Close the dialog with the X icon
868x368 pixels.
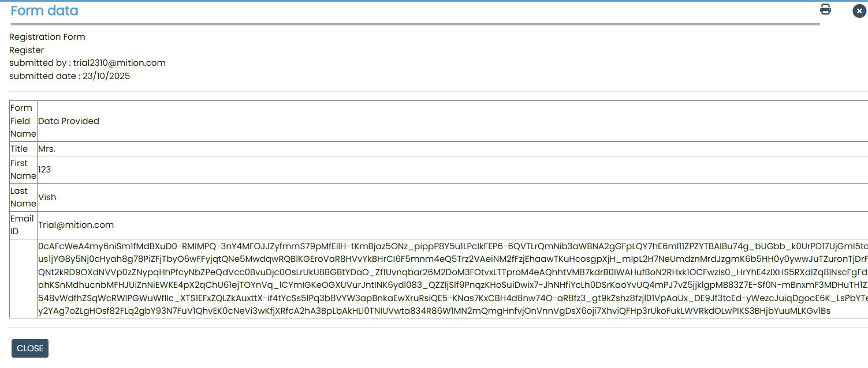tap(859, 11)
